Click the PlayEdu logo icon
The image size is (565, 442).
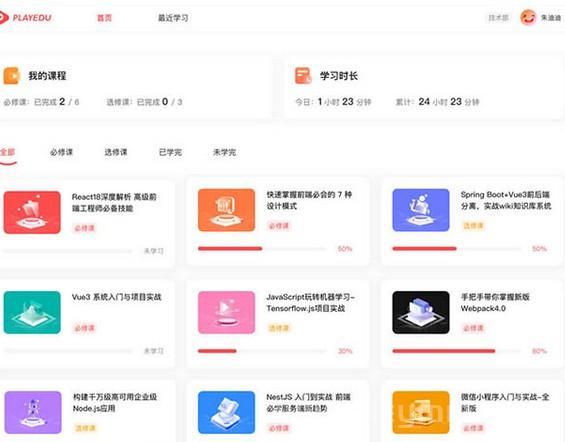tap(4, 18)
